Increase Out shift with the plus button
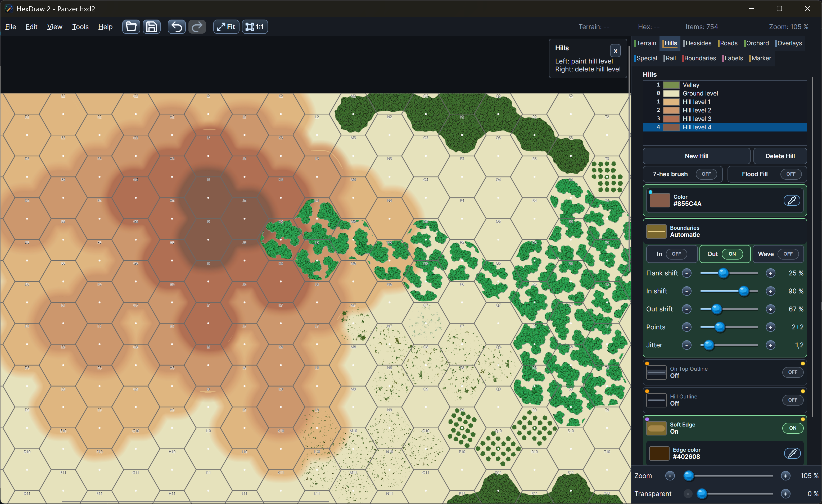Viewport: 822px width, 504px height. click(x=770, y=309)
